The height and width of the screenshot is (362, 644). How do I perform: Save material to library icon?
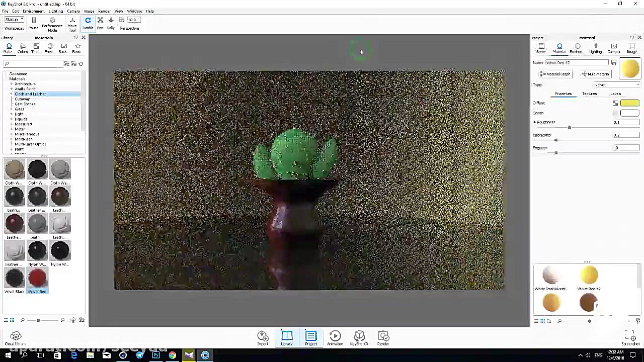613,63
